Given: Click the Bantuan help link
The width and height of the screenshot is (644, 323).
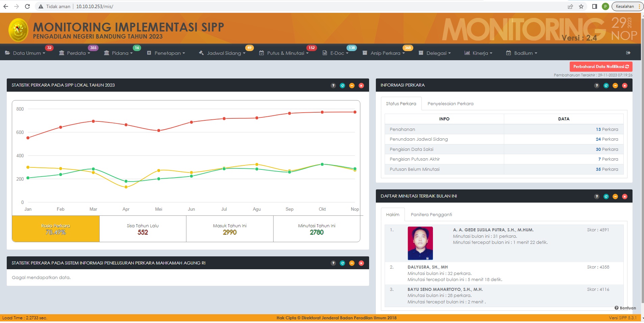Looking at the screenshot, I should pos(625,308).
